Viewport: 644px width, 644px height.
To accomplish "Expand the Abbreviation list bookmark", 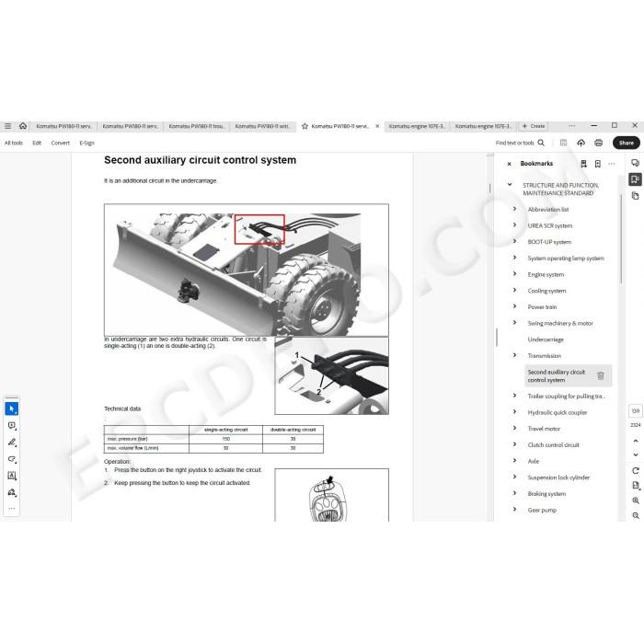I will [x=514, y=209].
